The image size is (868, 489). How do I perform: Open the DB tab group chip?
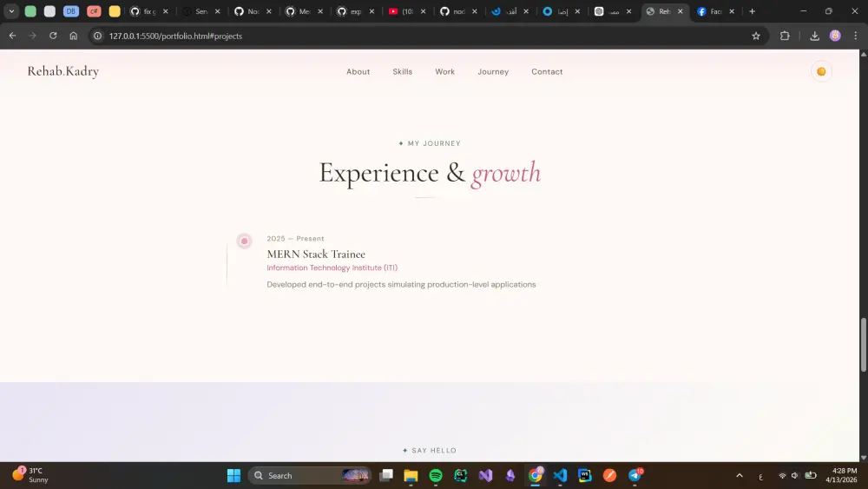click(x=71, y=11)
